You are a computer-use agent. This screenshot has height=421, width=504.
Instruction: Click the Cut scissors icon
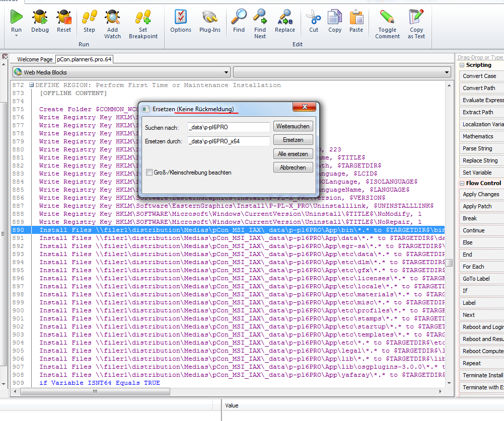313,17
